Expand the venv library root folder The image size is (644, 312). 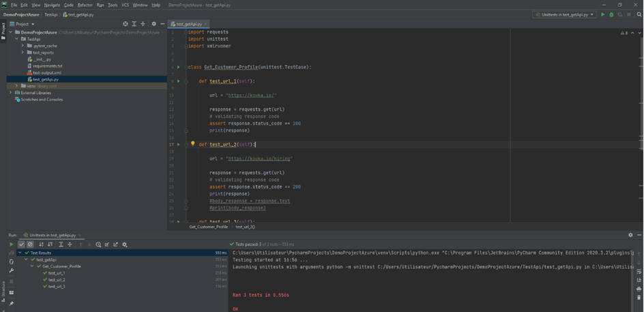(16, 86)
